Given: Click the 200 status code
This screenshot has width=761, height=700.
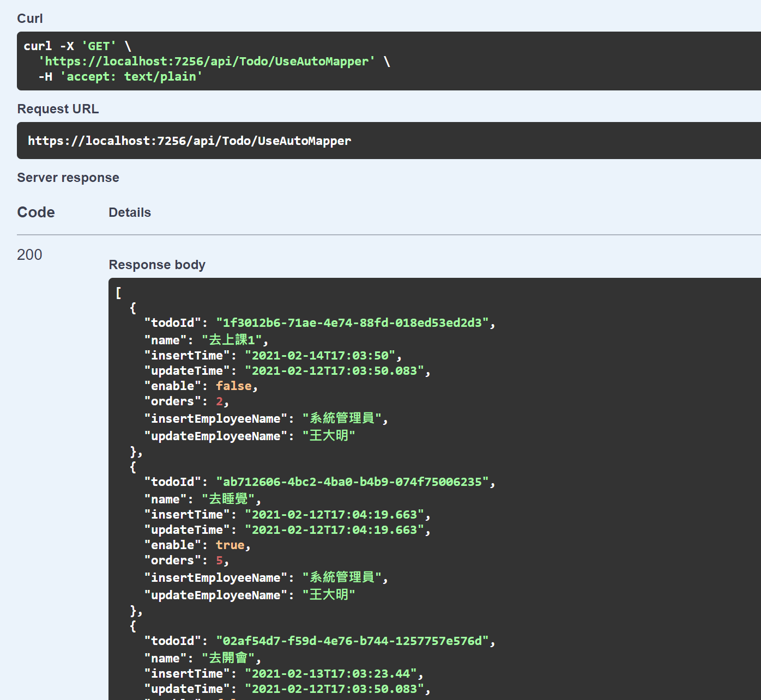Looking at the screenshot, I should coord(29,254).
